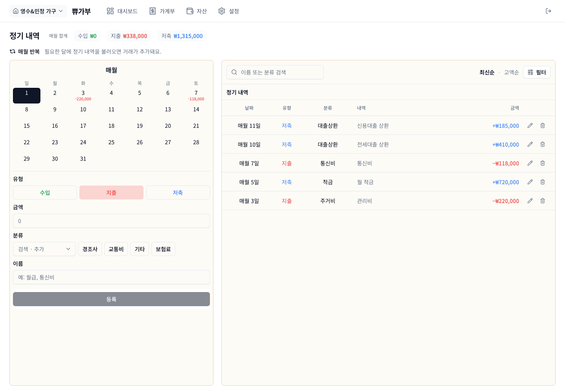This screenshot has width=565, height=392.
Task: Select 저축 transaction type
Action: coord(178,192)
